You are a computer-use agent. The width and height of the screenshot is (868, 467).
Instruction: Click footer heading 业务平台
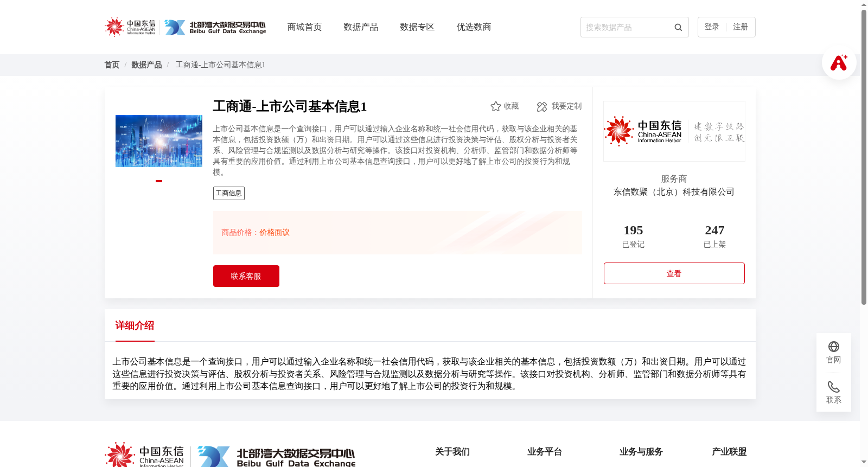click(x=545, y=452)
